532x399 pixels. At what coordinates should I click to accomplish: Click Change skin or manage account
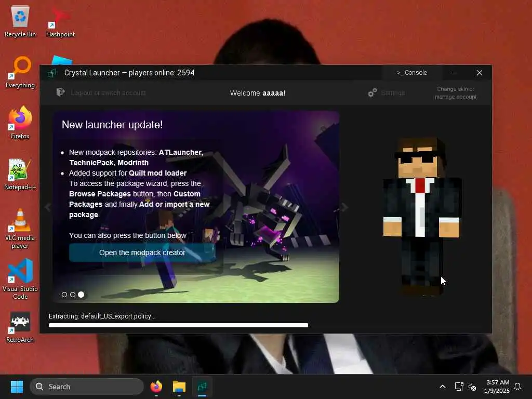click(456, 92)
